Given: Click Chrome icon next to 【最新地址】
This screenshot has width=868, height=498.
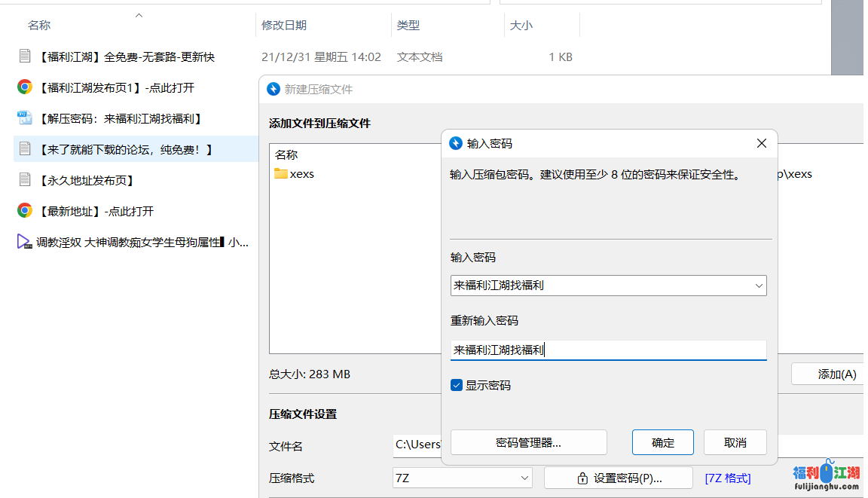Looking at the screenshot, I should pos(25,211).
